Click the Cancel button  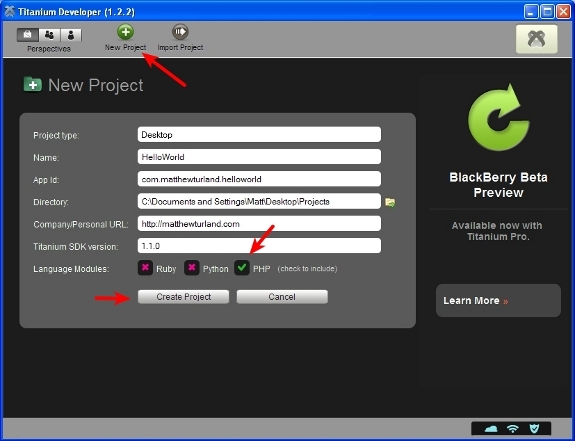point(282,297)
